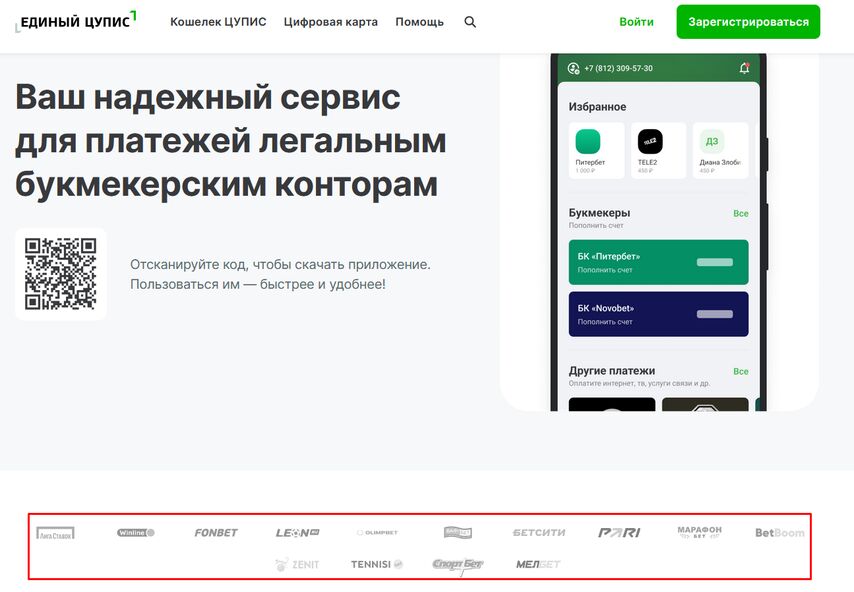Screen dimensions: 854x592
Task: Open the Спорт Бет bookmaker logo
Action: 458,565
